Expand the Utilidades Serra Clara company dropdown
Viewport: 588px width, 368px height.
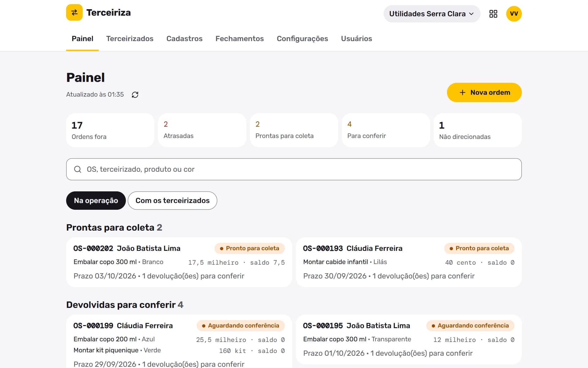(x=432, y=14)
